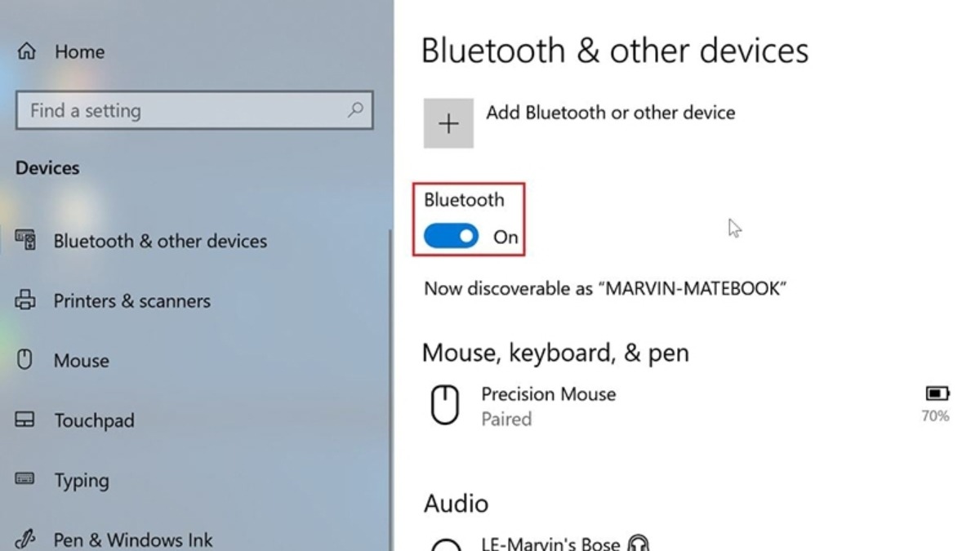Screen dimensions: 980x551
Task: Click Add Bluetooth or other device label
Action: tap(611, 113)
